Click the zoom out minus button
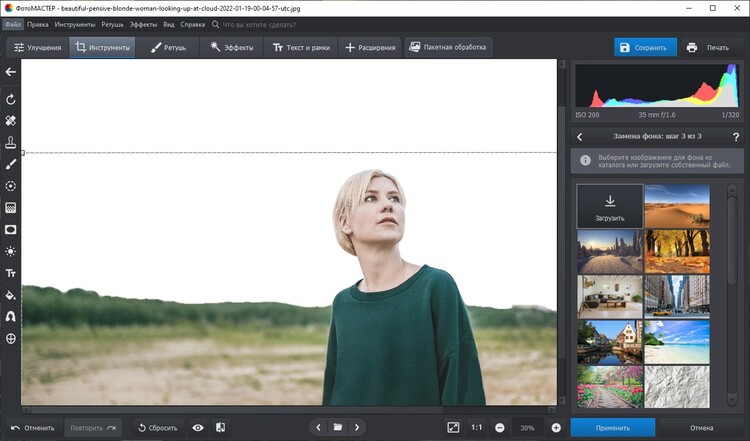 pos(500,428)
